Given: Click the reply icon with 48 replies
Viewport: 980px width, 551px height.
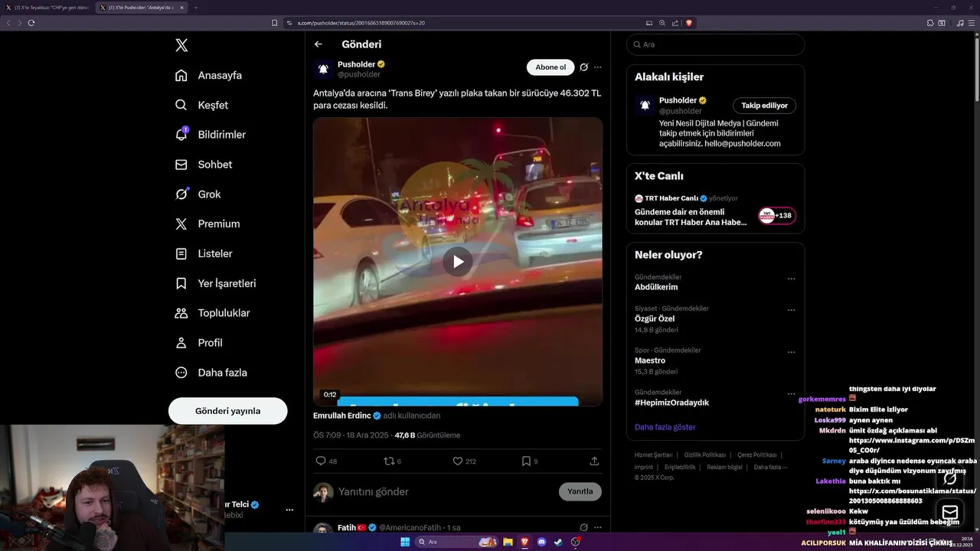Looking at the screenshot, I should pos(321,461).
